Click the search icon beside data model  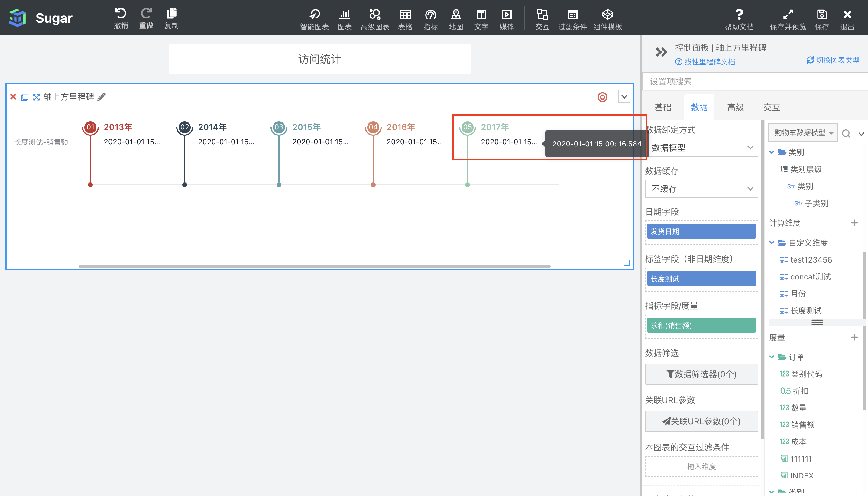coord(846,134)
